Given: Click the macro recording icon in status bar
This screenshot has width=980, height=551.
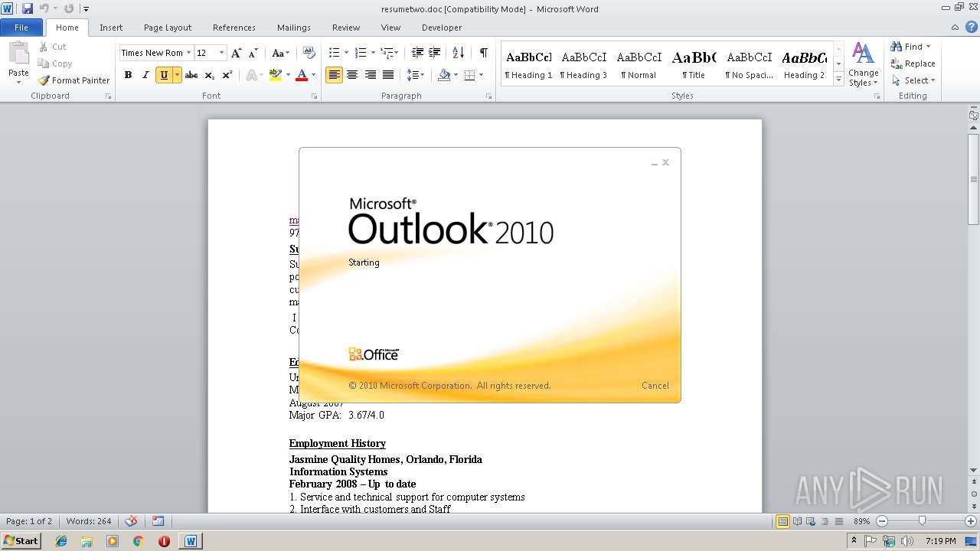Looking at the screenshot, I should click(158, 521).
